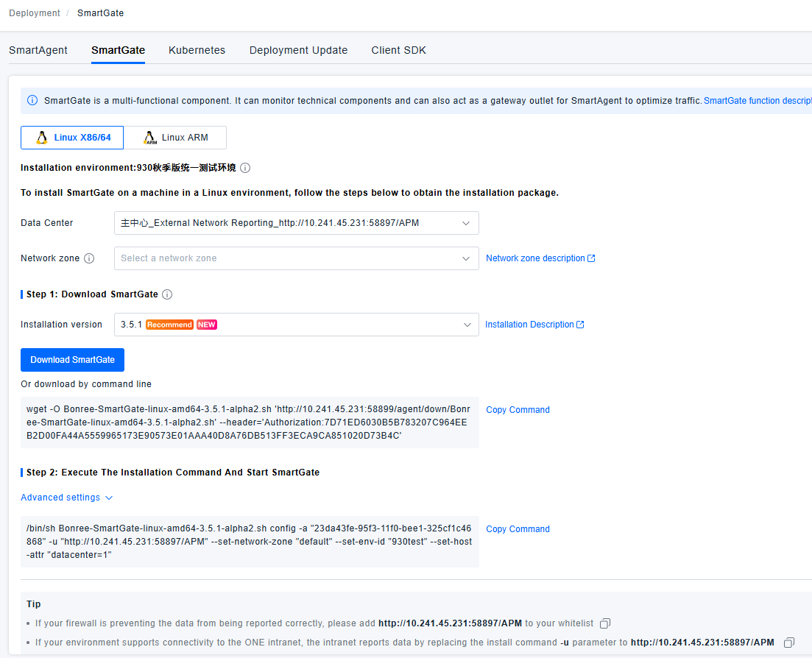
Task: Copy Command for the wget download
Action: pyautogui.click(x=518, y=410)
